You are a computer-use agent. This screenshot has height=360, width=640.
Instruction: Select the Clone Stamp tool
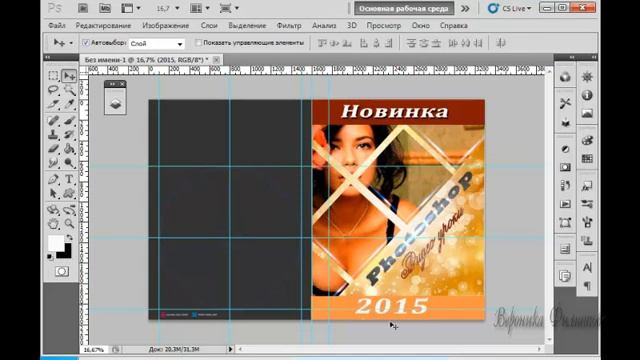(x=53, y=135)
